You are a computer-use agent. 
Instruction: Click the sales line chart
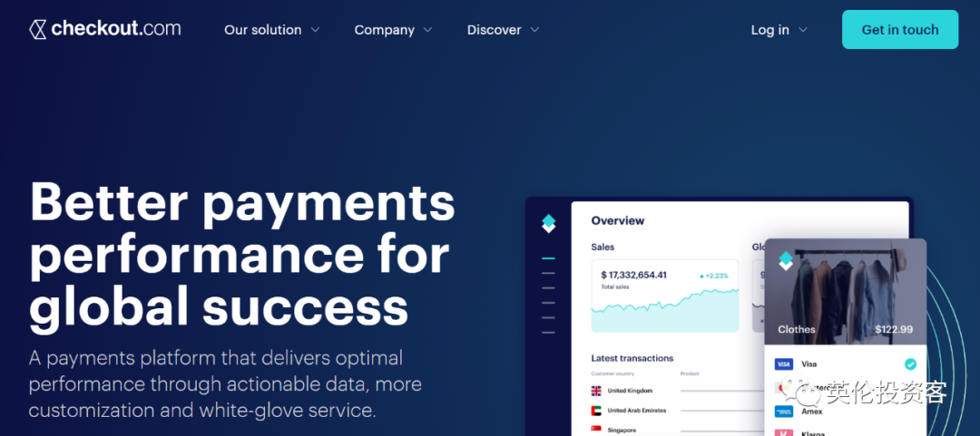[x=665, y=310]
